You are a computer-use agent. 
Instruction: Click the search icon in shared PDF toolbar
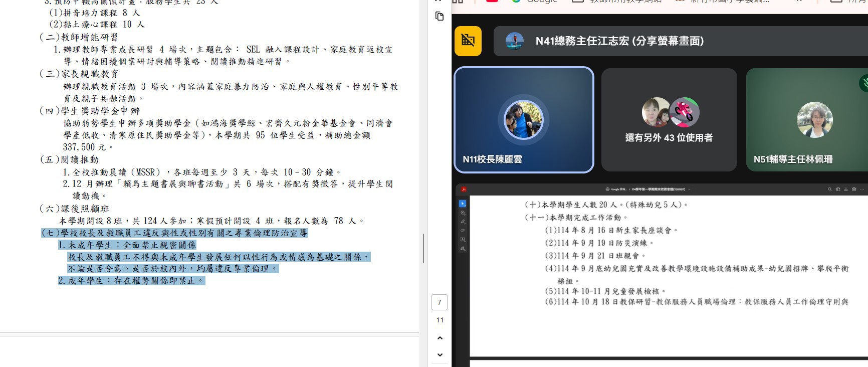(829, 190)
